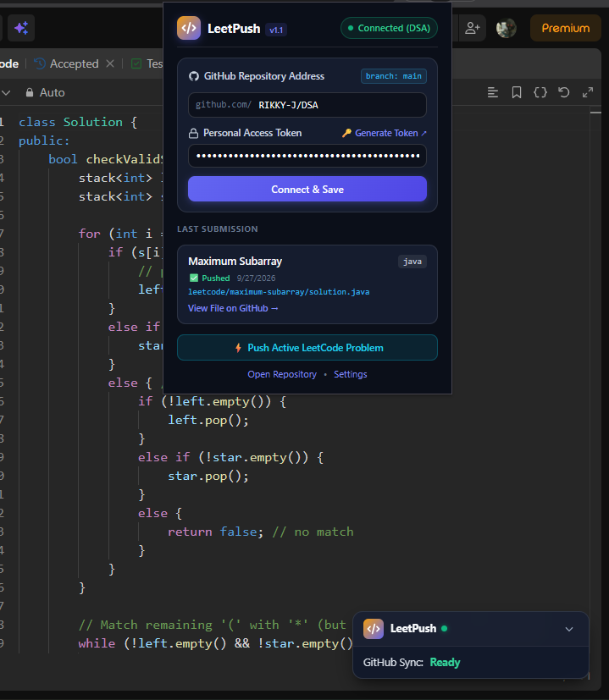Open the Open Repository link
Screen dimensions: 609x700
pyautogui.click(x=282, y=374)
